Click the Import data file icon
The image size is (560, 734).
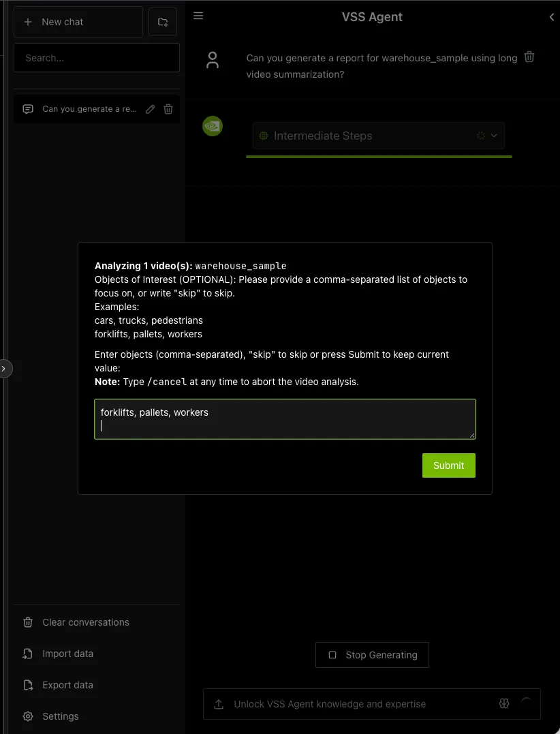[x=28, y=654]
